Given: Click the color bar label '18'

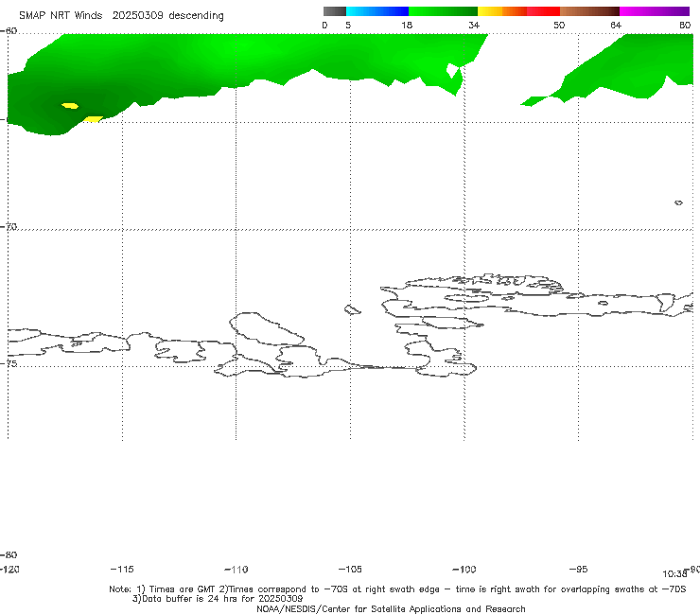Looking at the screenshot, I should pyautogui.click(x=407, y=25).
